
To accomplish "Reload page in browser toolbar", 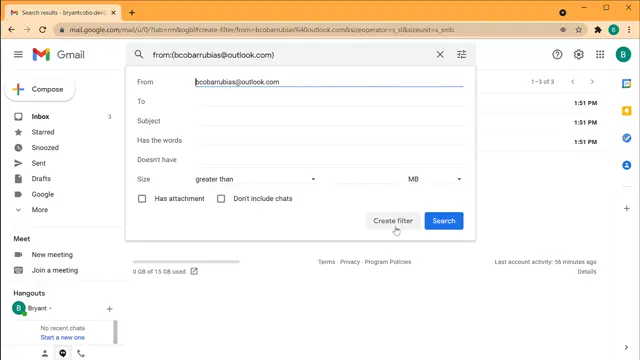I will coord(42,30).
